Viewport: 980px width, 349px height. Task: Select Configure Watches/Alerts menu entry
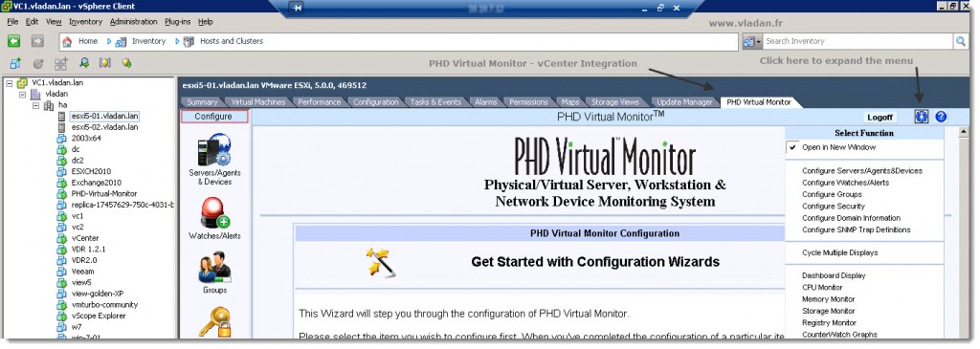tap(845, 183)
